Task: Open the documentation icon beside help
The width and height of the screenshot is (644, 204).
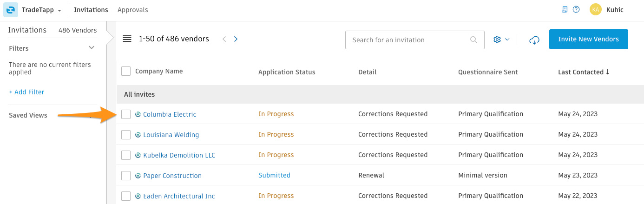Action: tap(565, 9)
